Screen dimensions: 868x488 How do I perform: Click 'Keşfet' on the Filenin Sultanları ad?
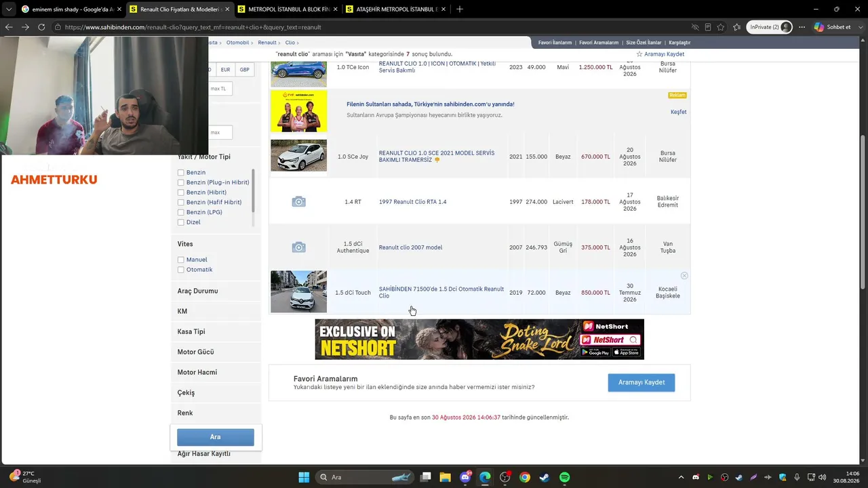(x=678, y=112)
